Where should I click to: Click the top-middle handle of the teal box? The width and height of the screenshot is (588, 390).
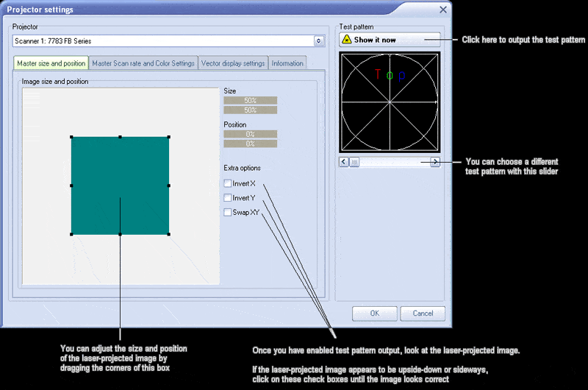pyautogui.click(x=120, y=137)
